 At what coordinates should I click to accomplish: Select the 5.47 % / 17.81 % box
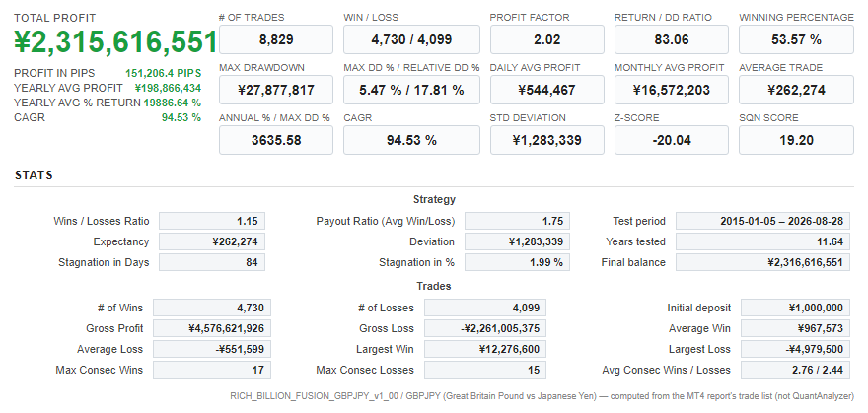pyautogui.click(x=411, y=90)
